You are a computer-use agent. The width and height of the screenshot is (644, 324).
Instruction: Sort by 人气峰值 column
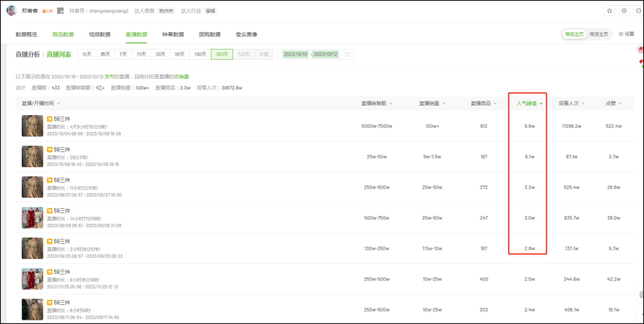pyautogui.click(x=530, y=104)
